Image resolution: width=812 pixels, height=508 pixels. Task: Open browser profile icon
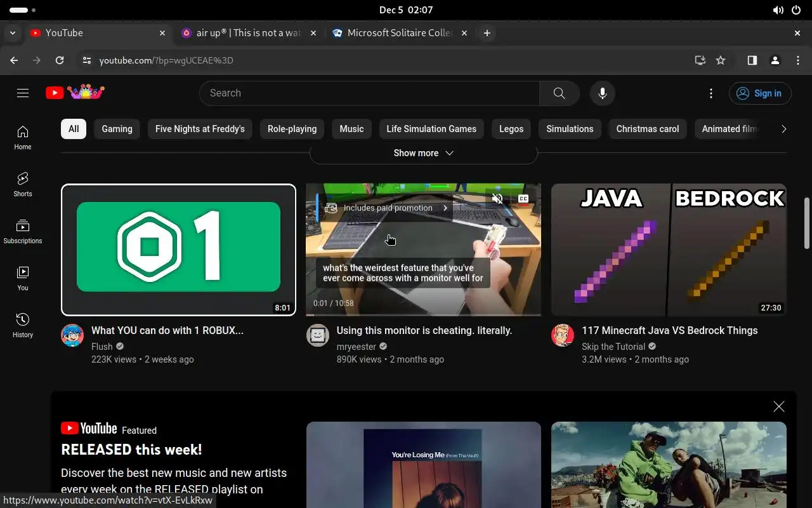point(775,60)
